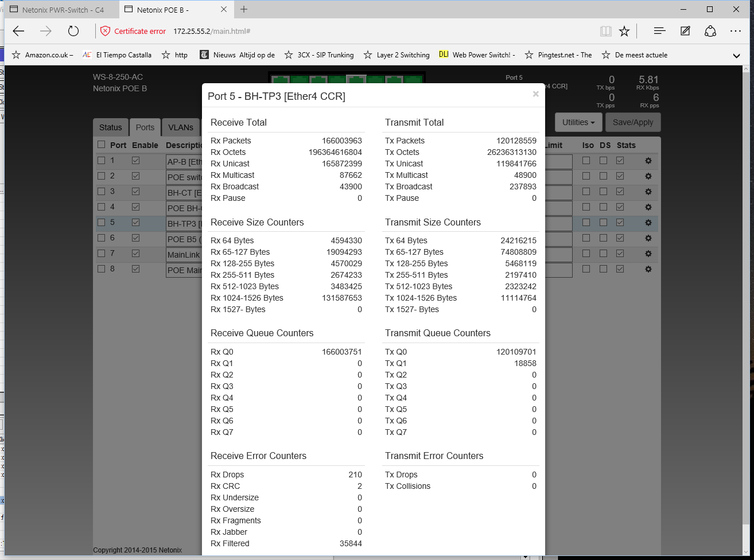Toggle Enable checkbox for port 7
Screen dimensions: 754x560
click(135, 254)
